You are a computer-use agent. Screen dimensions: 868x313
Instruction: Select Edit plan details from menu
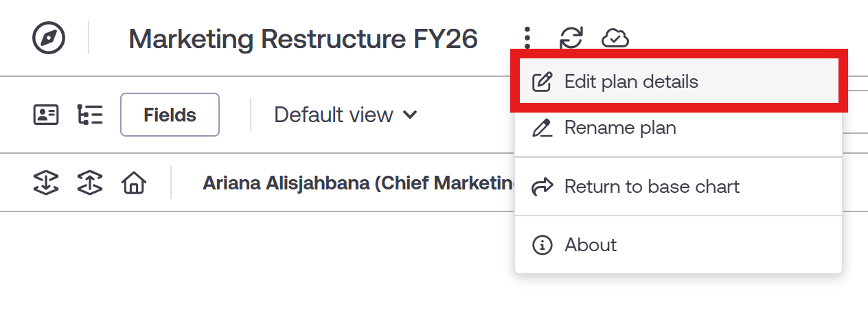[630, 82]
